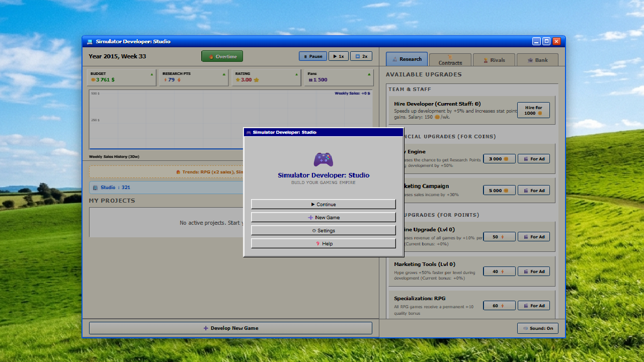The height and width of the screenshot is (362, 644).
Task: Click the lightning icon on the 50 points button
Action: [502, 237]
